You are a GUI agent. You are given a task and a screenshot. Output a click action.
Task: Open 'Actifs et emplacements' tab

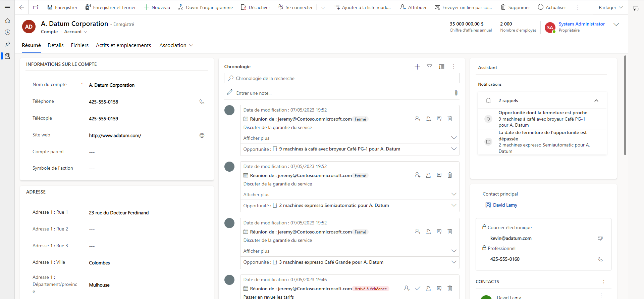click(123, 45)
